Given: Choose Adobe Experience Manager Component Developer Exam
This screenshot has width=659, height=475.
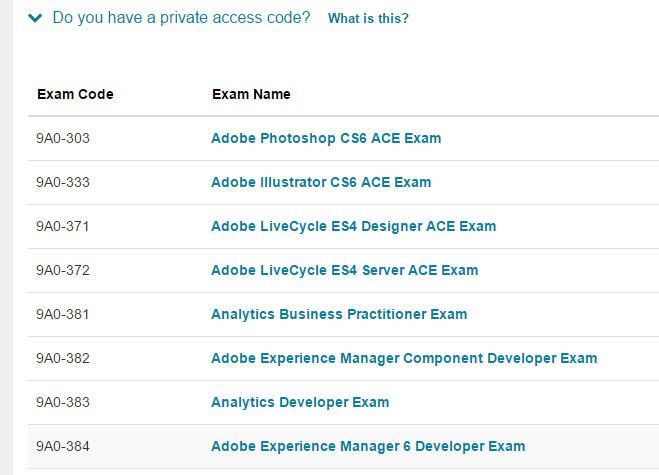Looking at the screenshot, I should (403, 358).
